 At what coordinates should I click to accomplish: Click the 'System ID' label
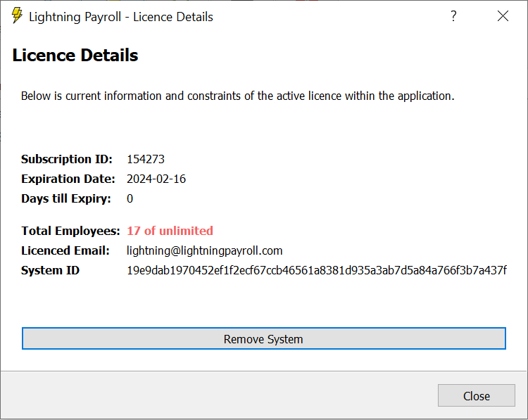[x=50, y=270]
